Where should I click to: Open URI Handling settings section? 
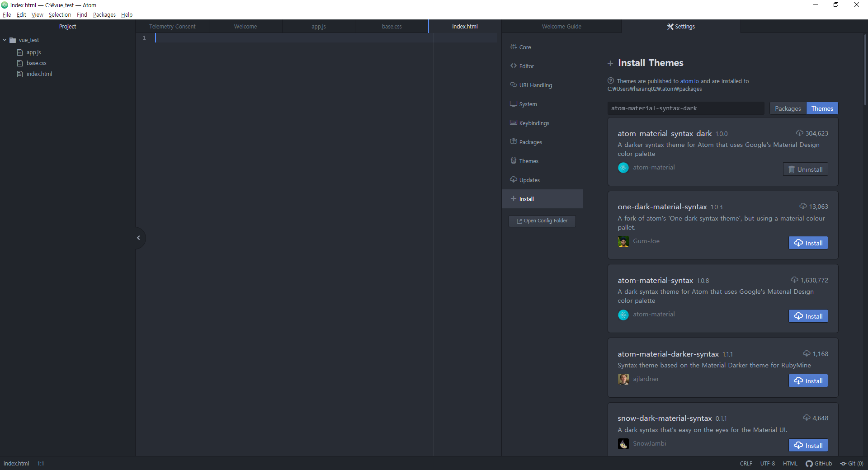542,85
